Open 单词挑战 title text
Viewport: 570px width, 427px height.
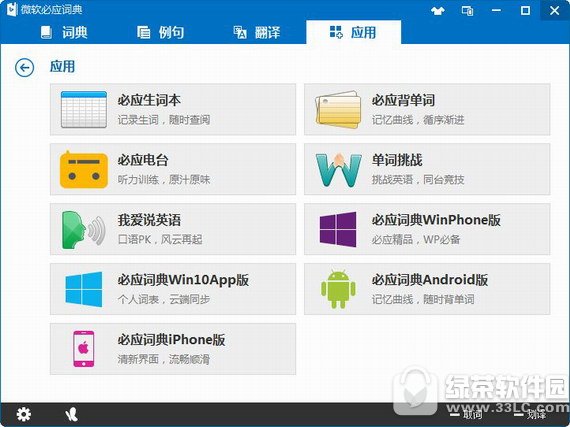[x=397, y=160]
